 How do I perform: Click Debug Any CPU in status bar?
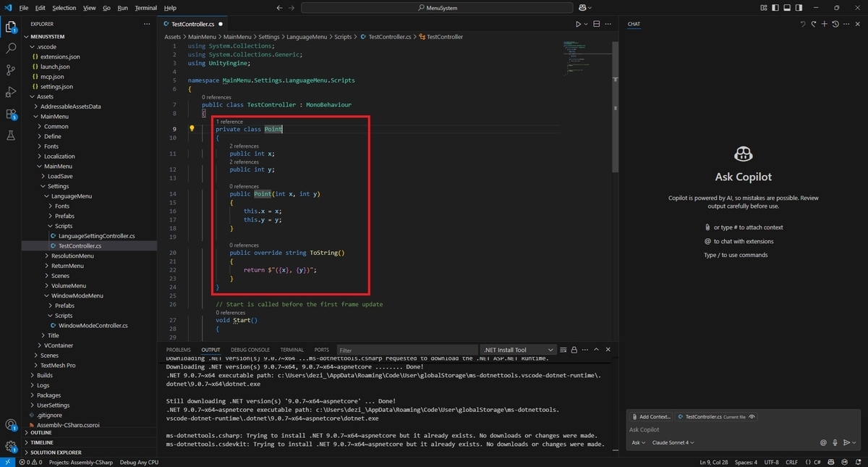point(139,462)
